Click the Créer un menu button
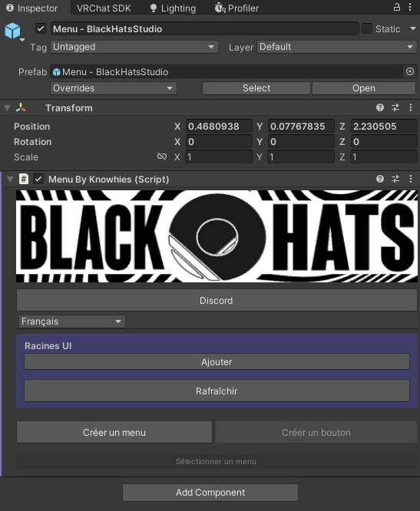The width and height of the screenshot is (420, 511). [x=114, y=433]
